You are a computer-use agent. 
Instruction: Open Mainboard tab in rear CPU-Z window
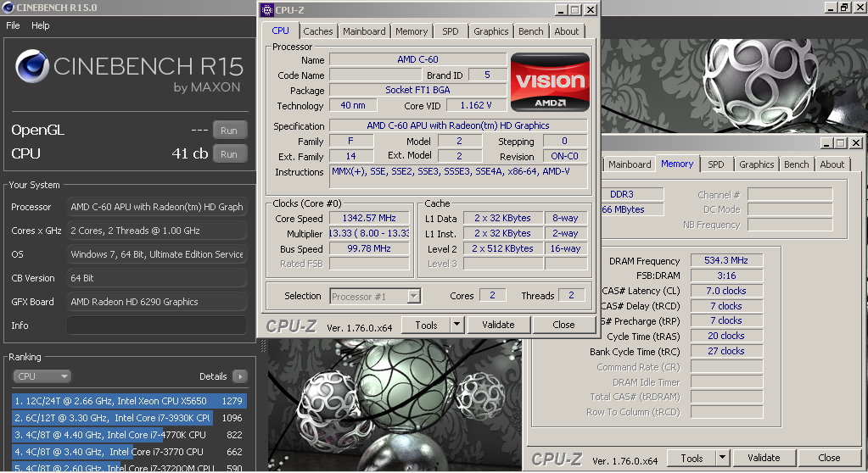pos(630,164)
